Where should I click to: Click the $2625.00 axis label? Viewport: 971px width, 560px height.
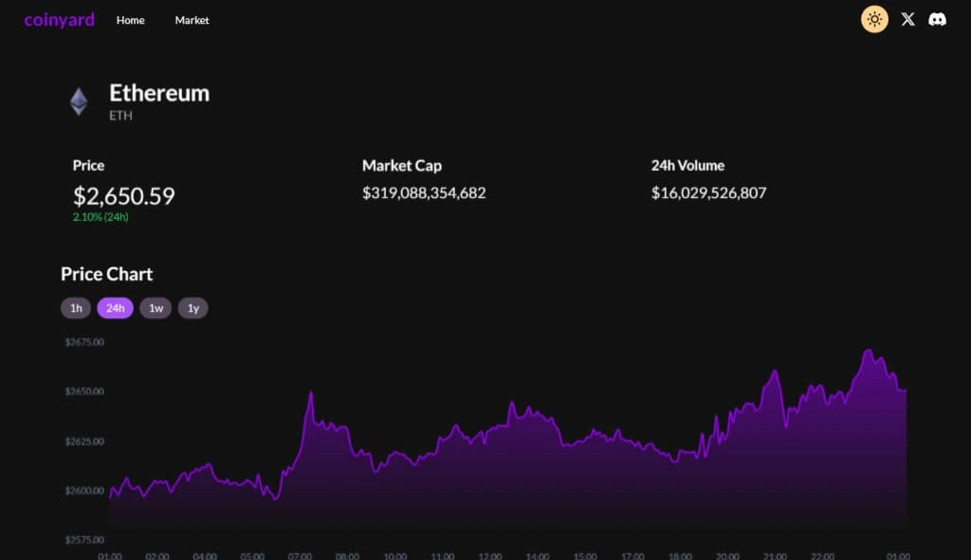pyautogui.click(x=84, y=442)
